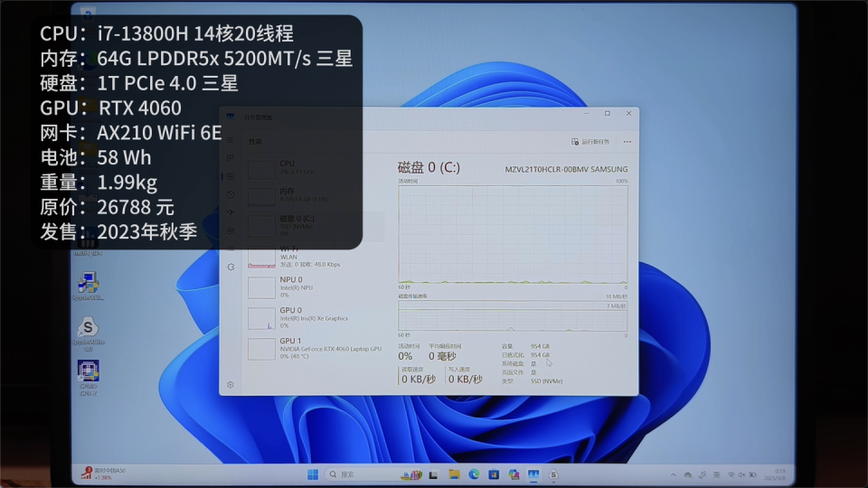The image size is (868, 488).
Task: Click the disk active time graph
Action: click(513, 235)
